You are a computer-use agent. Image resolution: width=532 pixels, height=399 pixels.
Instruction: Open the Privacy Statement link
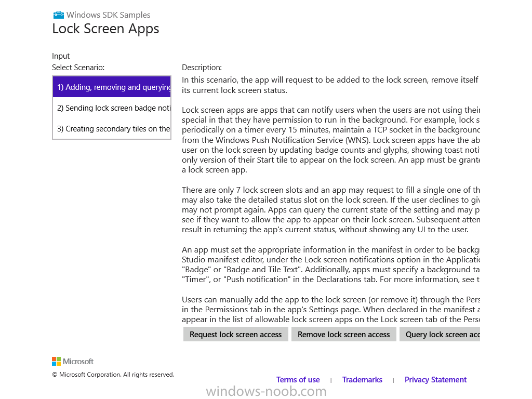435,380
